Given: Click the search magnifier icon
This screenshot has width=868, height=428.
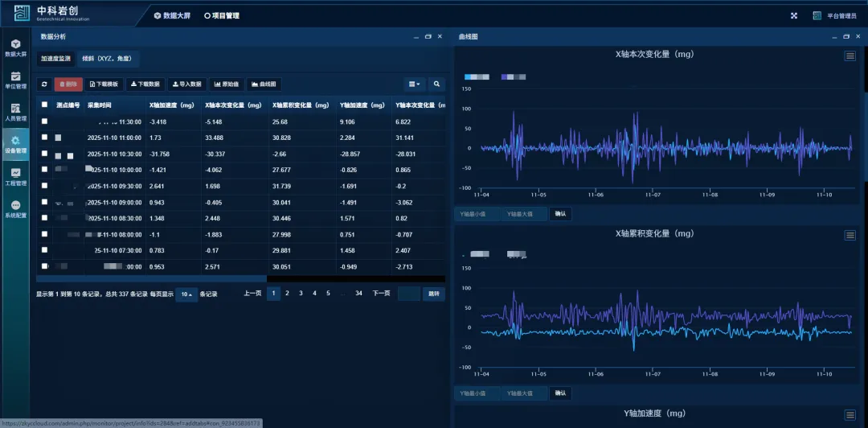Looking at the screenshot, I should pyautogui.click(x=436, y=84).
